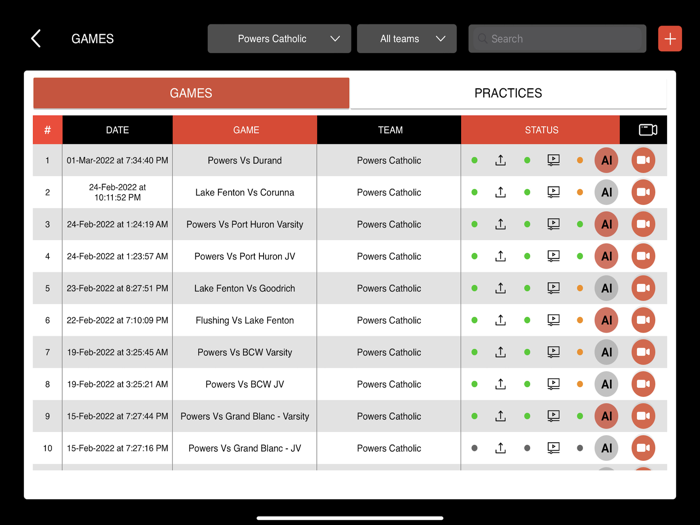This screenshot has height=525, width=700.
Task: Click the STATUS column header
Action: [541, 130]
